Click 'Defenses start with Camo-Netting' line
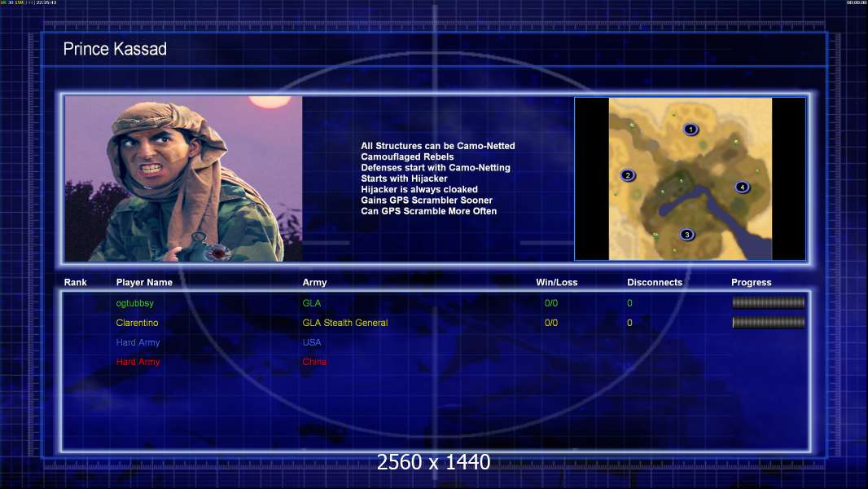This screenshot has width=868, height=489. point(436,167)
